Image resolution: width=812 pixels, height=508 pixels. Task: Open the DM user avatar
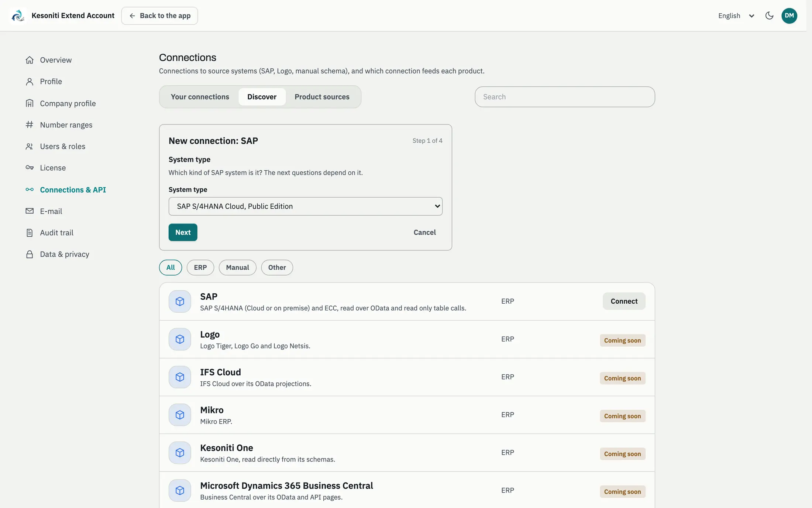click(x=789, y=16)
